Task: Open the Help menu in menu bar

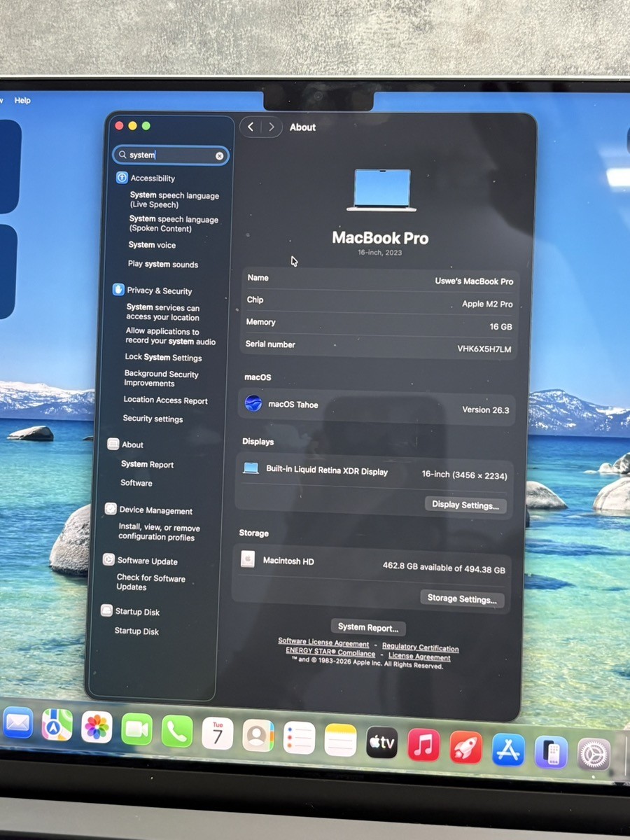Action: [22, 100]
